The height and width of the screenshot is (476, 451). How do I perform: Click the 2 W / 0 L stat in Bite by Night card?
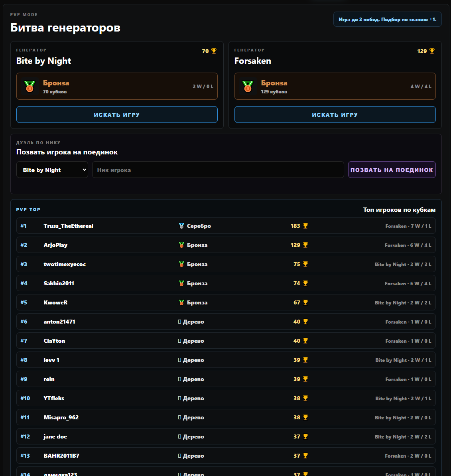[x=203, y=86]
